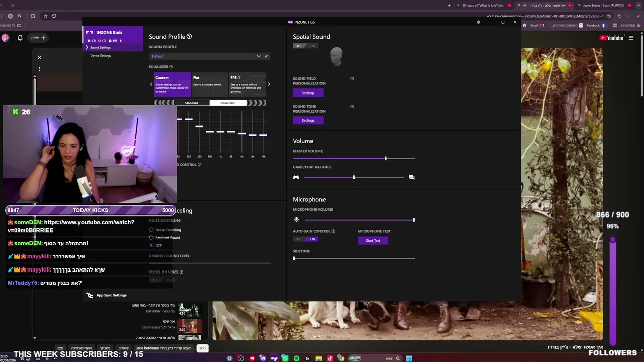644x362 pixels.
Task: Open Sound Tone Personalization Settings
Action: (308, 120)
